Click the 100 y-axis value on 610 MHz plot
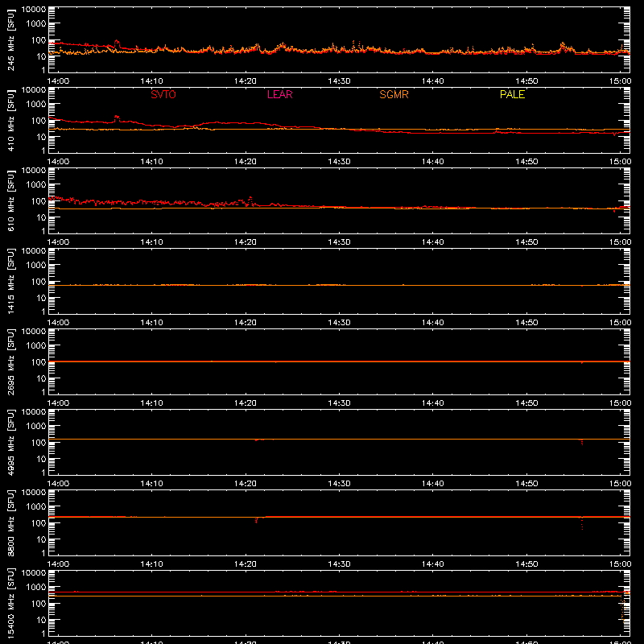 tap(39, 201)
